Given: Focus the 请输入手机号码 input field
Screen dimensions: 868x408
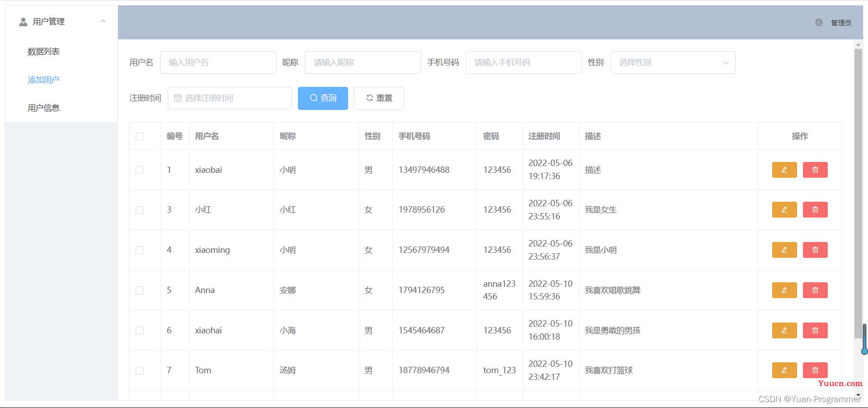Looking at the screenshot, I should point(524,62).
